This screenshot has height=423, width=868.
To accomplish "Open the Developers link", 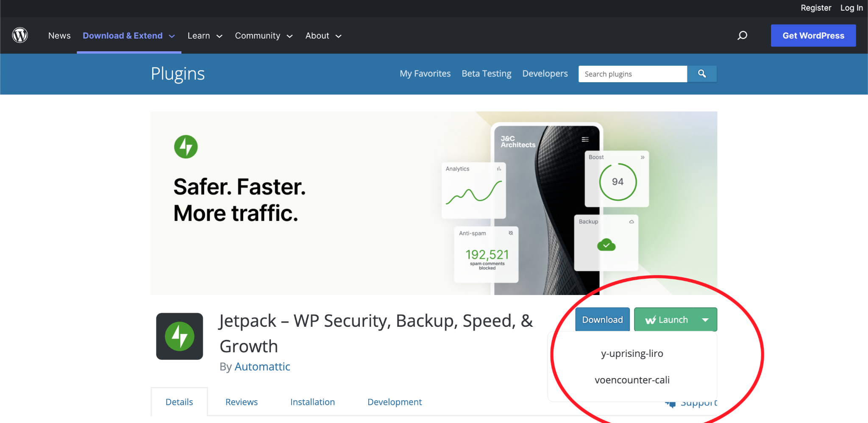I will [x=545, y=74].
